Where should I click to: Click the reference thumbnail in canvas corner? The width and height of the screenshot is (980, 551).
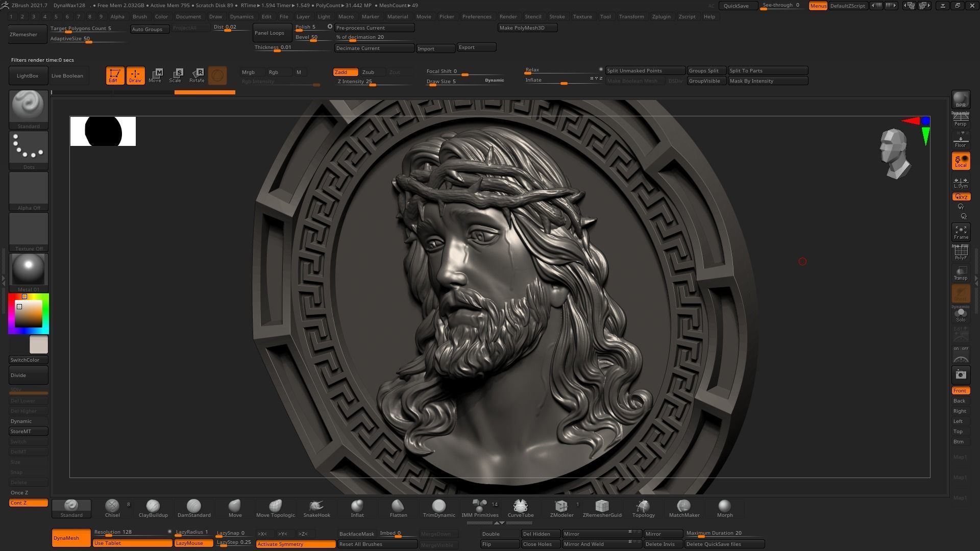(103, 131)
